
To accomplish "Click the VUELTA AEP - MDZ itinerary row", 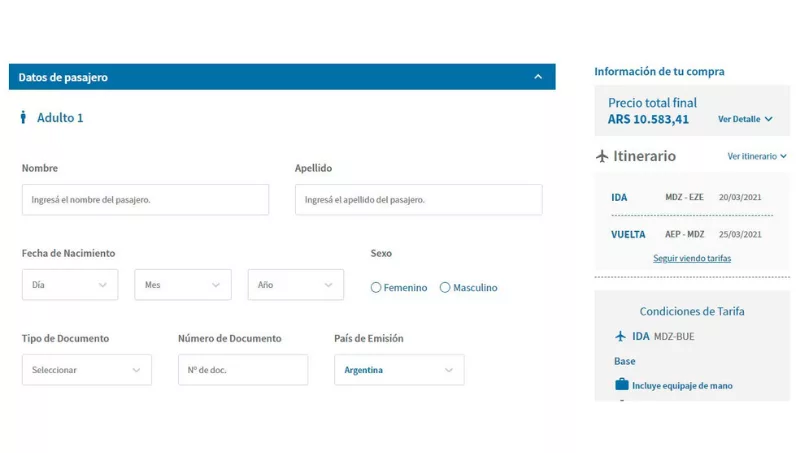I will [692, 234].
